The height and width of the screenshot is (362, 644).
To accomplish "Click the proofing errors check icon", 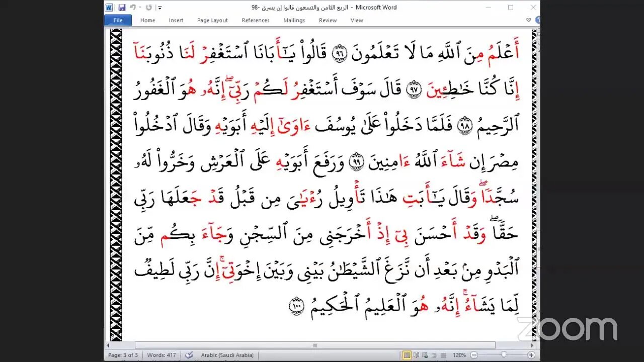I will (x=189, y=355).
